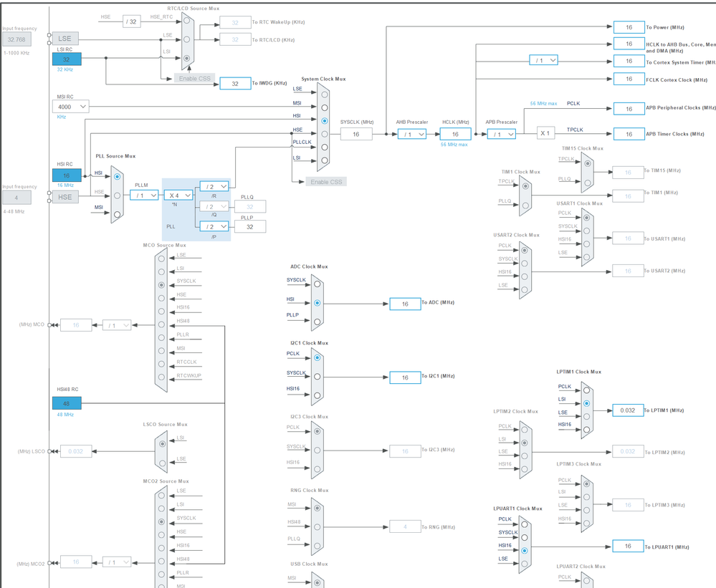
Task: Click '56 MHz max' text under HCLK
Action: (454, 145)
